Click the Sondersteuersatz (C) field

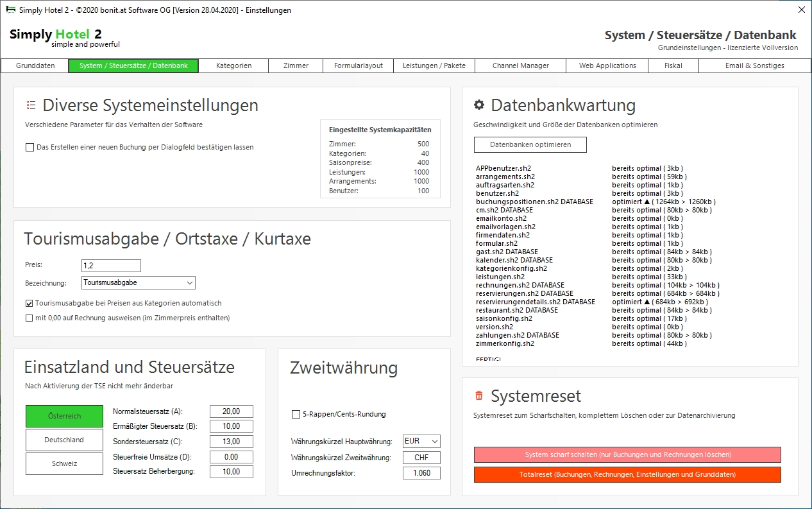pyautogui.click(x=232, y=442)
